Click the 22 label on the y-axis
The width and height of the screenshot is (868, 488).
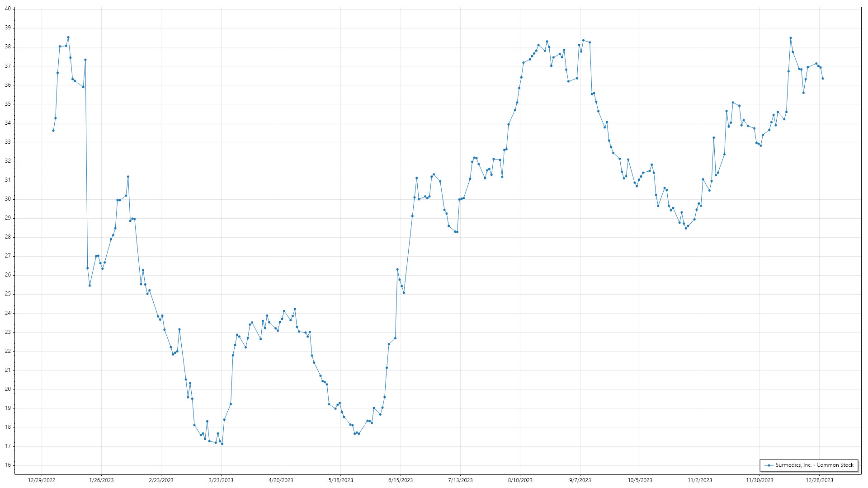tap(8, 351)
